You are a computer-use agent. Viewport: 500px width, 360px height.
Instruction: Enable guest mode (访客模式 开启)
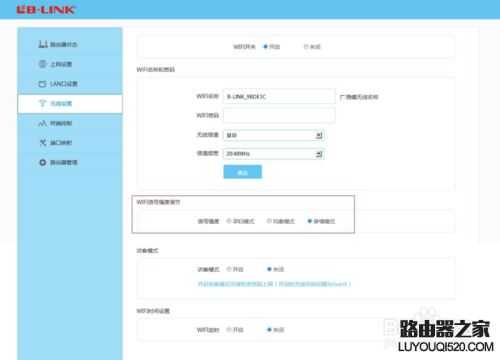tap(229, 269)
